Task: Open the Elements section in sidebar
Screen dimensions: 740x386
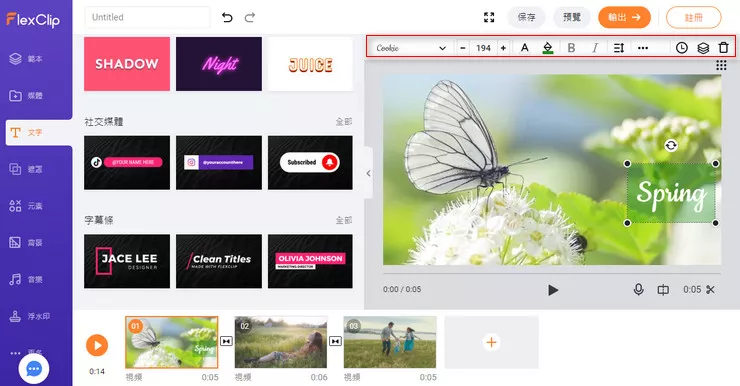Action: [x=26, y=206]
